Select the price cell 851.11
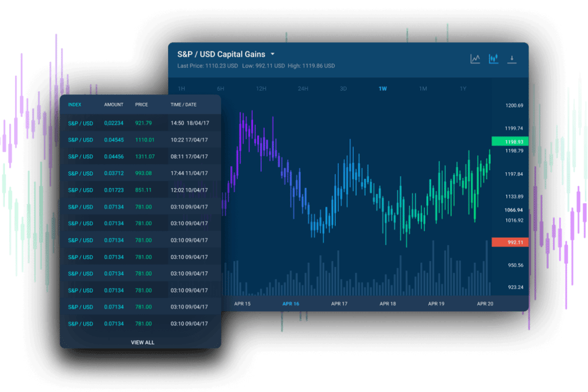 (143, 190)
